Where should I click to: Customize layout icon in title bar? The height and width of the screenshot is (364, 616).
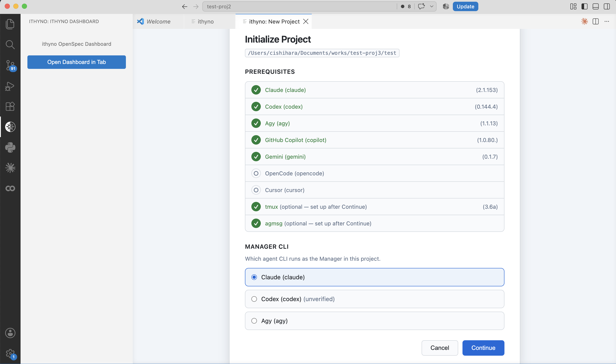(x=573, y=6)
